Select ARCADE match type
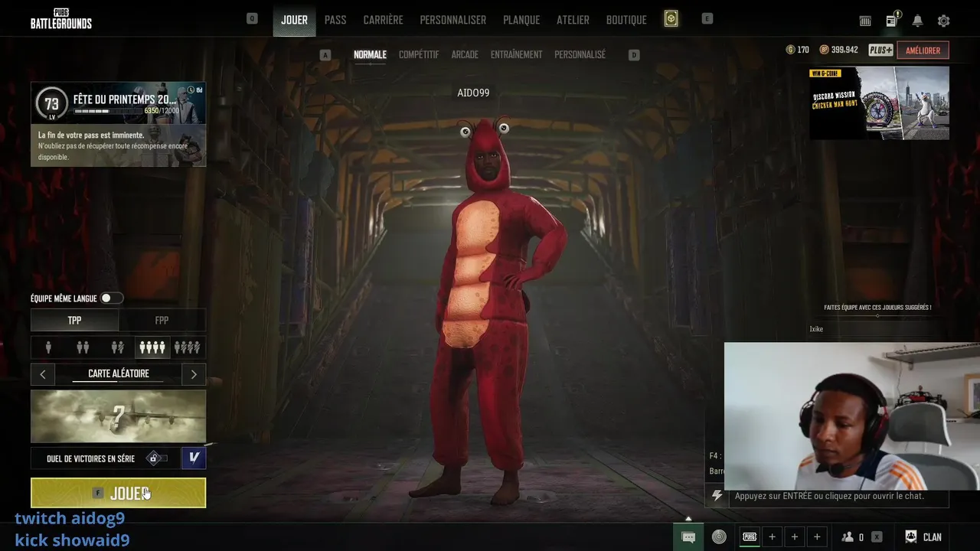Image resolution: width=980 pixels, height=551 pixels. coord(465,55)
